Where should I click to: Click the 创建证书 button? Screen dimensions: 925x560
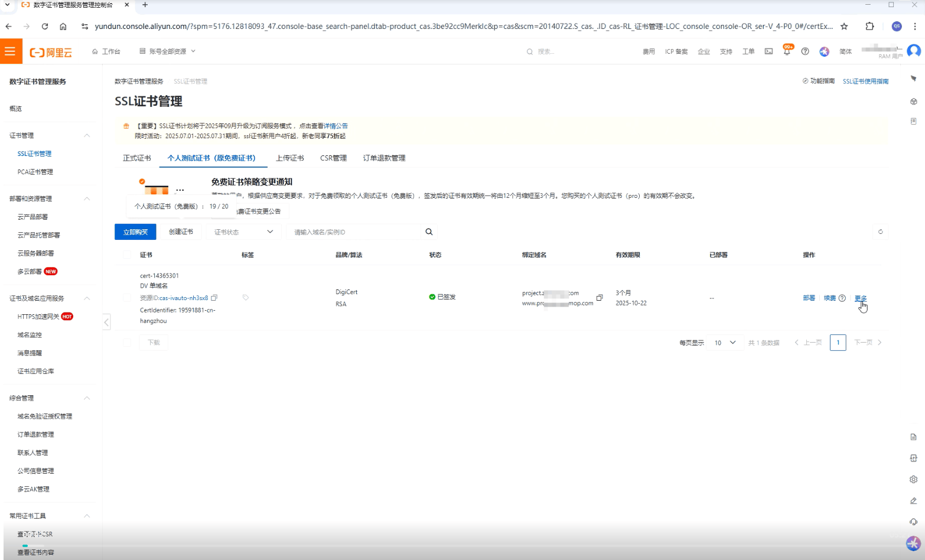(181, 232)
